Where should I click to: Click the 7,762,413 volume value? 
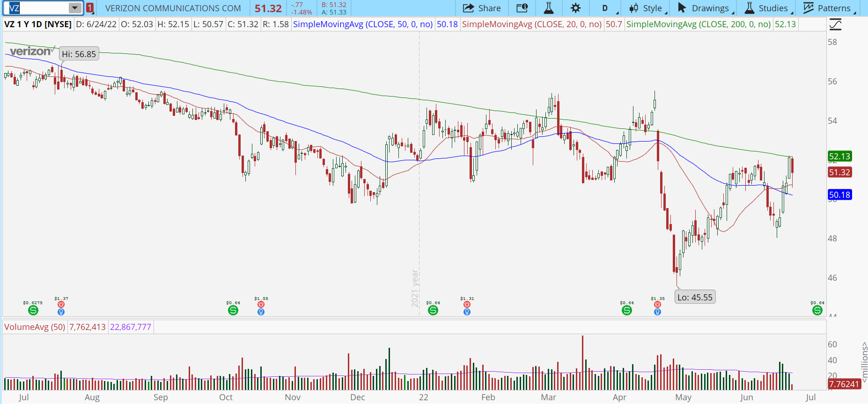coord(88,327)
